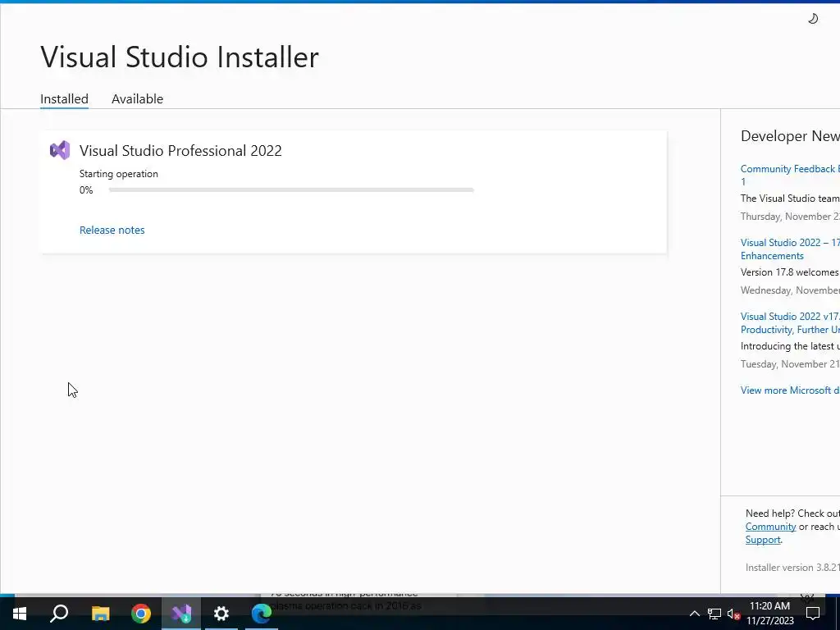Launch Microsoft Edge from taskbar

click(262, 614)
